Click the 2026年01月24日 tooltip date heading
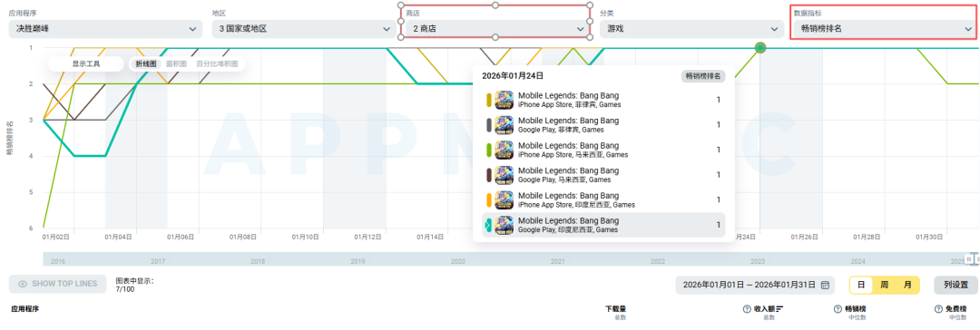The width and height of the screenshot is (980, 330). point(513,75)
